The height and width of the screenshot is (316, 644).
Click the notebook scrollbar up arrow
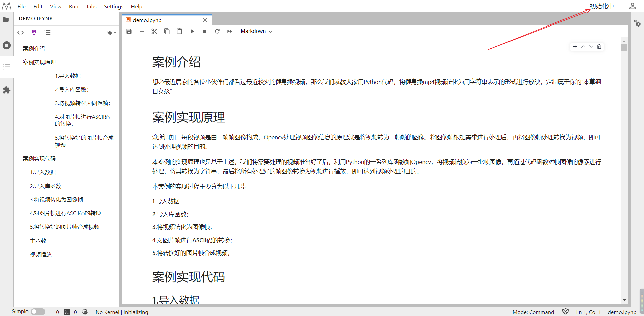tap(624, 41)
